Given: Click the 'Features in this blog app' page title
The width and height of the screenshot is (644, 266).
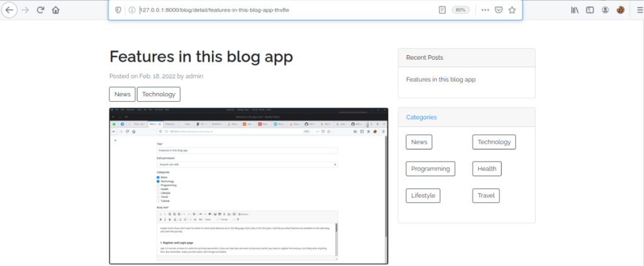Looking at the screenshot, I should click(x=201, y=57).
